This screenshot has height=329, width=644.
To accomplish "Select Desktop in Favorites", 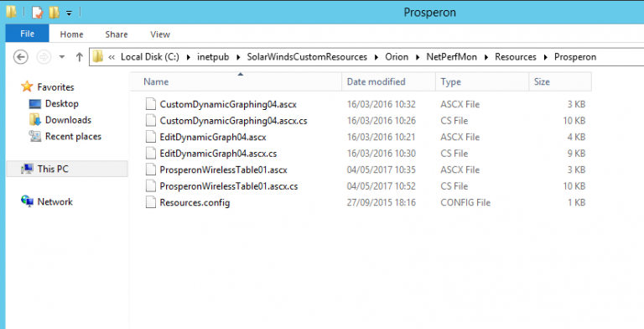I will 61,103.
